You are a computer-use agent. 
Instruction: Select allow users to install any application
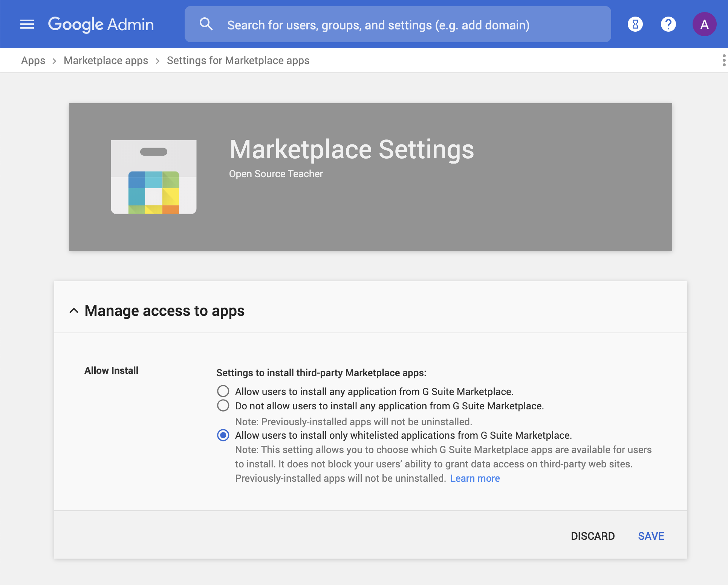[x=223, y=391]
